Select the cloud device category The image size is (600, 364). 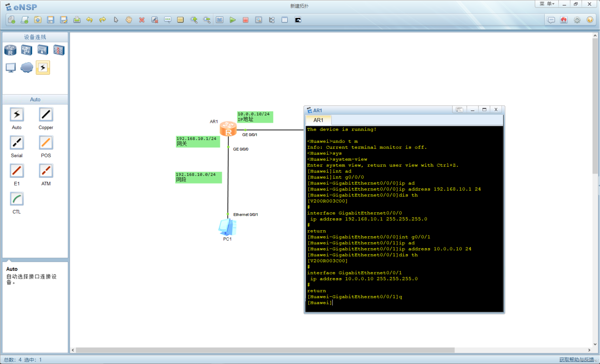(26, 68)
